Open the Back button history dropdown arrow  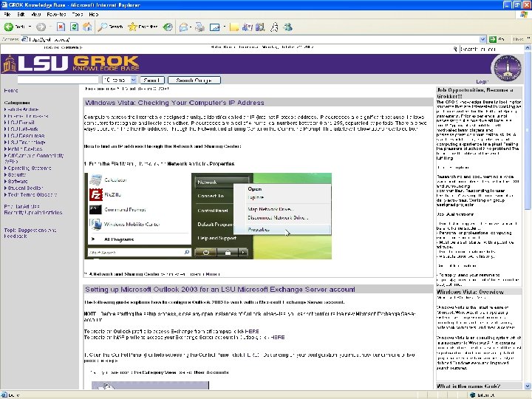pyautogui.click(x=30, y=27)
